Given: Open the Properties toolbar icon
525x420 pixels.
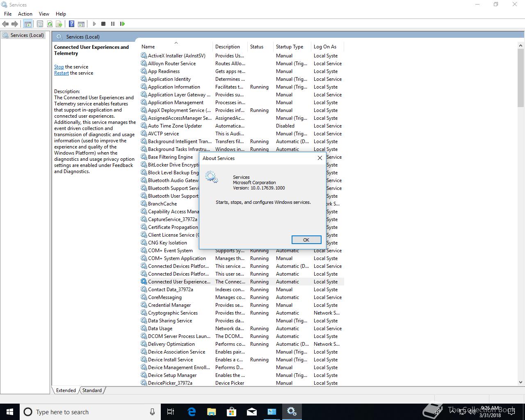Looking at the screenshot, I should coord(40,24).
